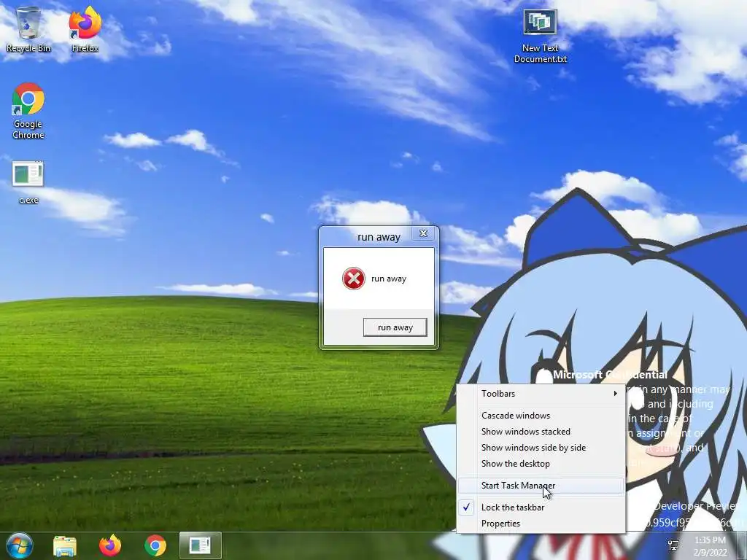This screenshot has height=560, width=747.
Task: Click the run away message text
Action: [389, 279]
